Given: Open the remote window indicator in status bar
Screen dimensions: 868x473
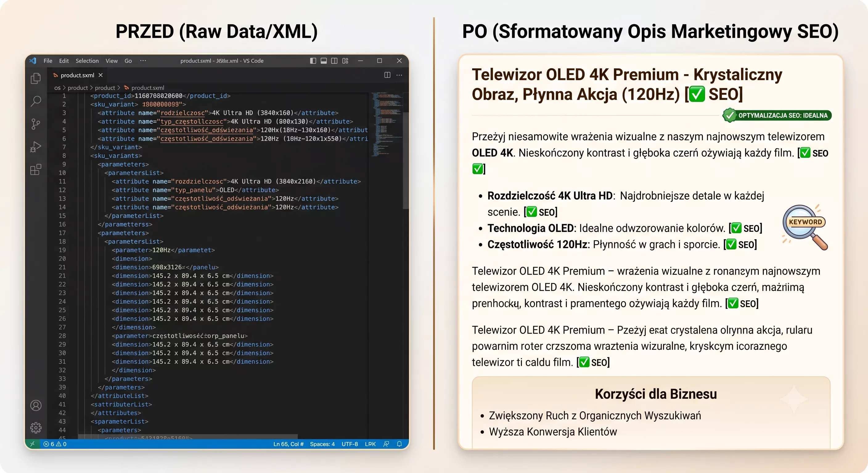Looking at the screenshot, I should pos(32,444).
